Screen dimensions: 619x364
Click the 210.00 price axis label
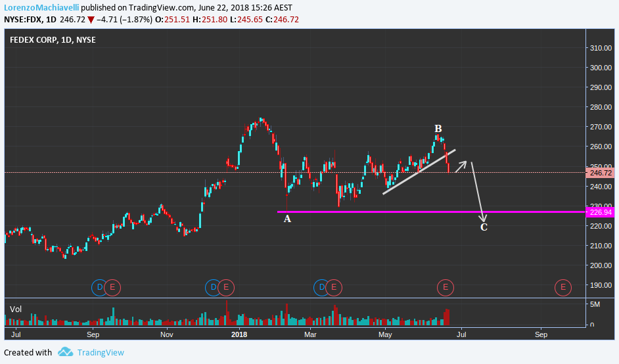click(601, 246)
